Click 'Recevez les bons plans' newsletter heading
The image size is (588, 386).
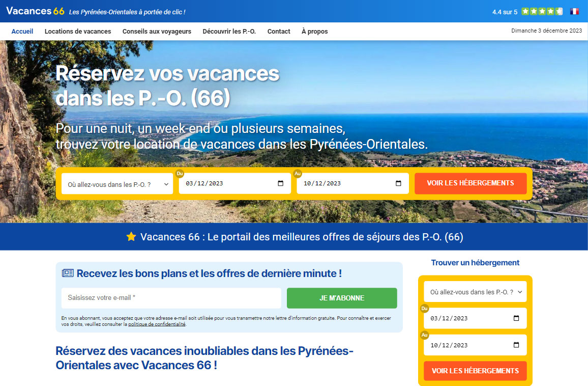click(x=209, y=273)
